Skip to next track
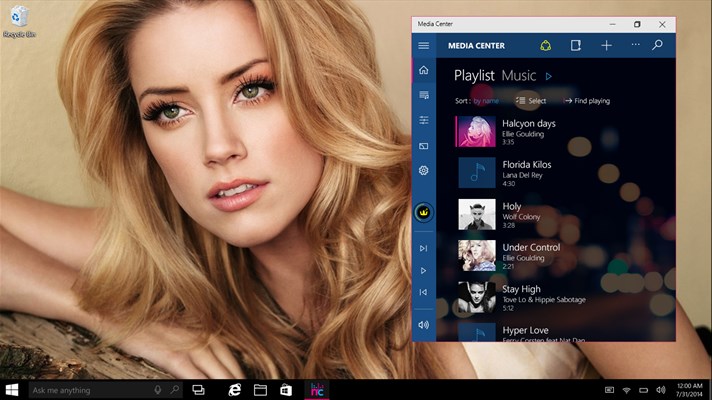 [x=424, y=248]
